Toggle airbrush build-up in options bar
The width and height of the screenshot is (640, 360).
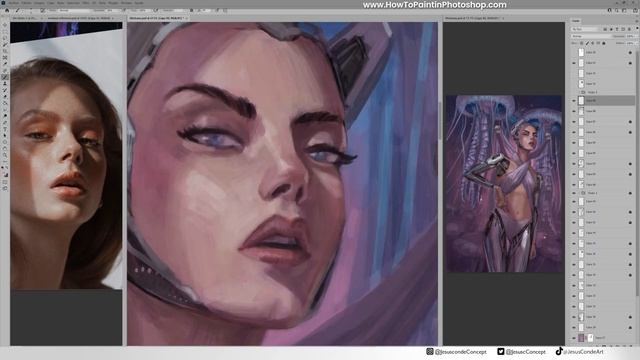pyautogui.click(x=156, y=10)
